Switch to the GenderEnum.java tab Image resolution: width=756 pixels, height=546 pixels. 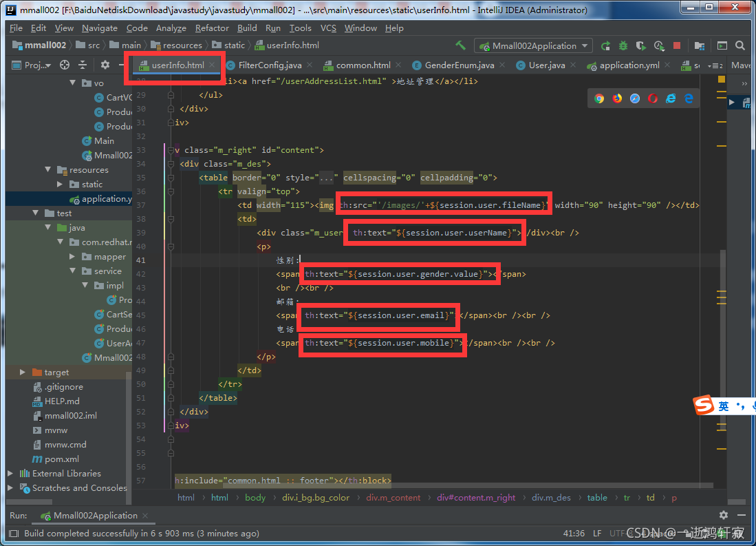459,65
